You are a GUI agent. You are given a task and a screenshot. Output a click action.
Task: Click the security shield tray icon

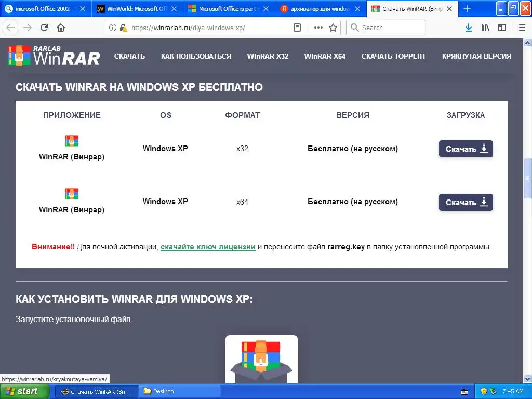(x=484, y=391)
